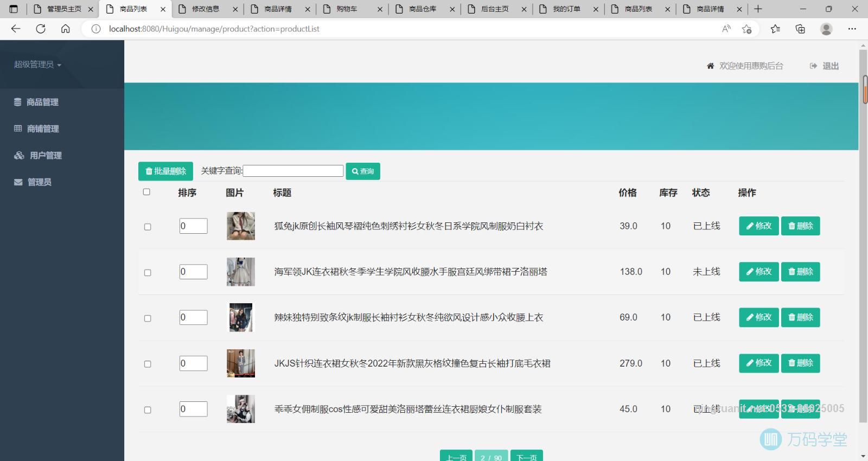Open the browser settings and more menu
The width and height of the screenshot is (868, 461).
(x=852, y=29)
